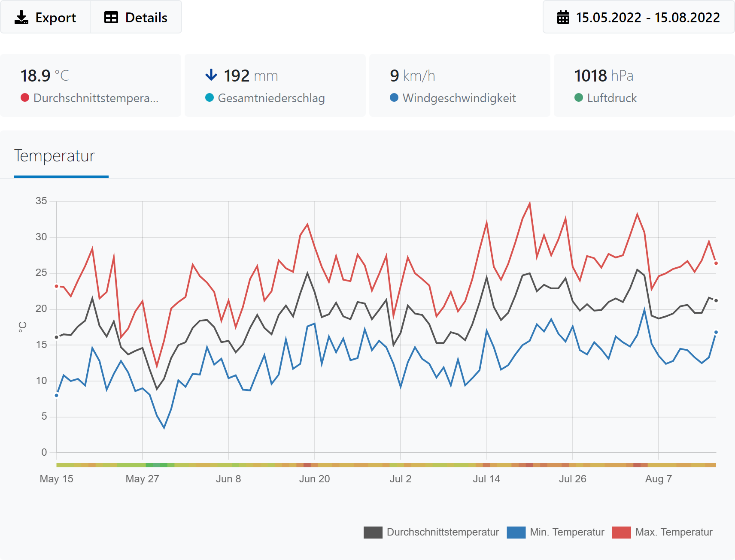735x560 pixels.
Task: Open the Export button
Action: (46, 17)
